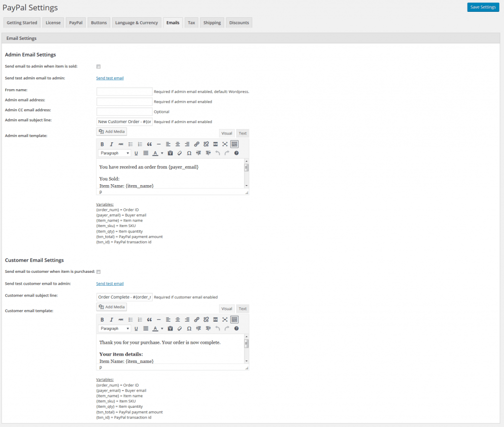Click admin Send test email link

click(x=110, y=78)
